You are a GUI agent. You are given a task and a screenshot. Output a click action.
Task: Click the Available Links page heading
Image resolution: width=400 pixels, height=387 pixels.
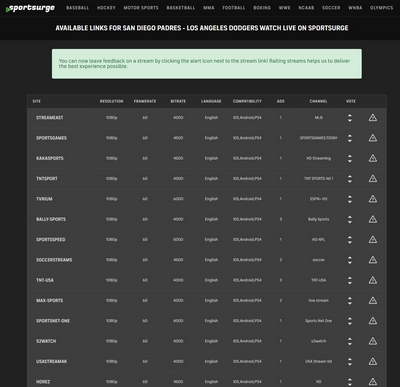202,28
